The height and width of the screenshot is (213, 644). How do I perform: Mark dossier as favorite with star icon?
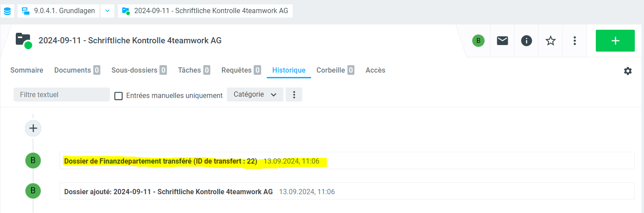click(x=550, y=41)
